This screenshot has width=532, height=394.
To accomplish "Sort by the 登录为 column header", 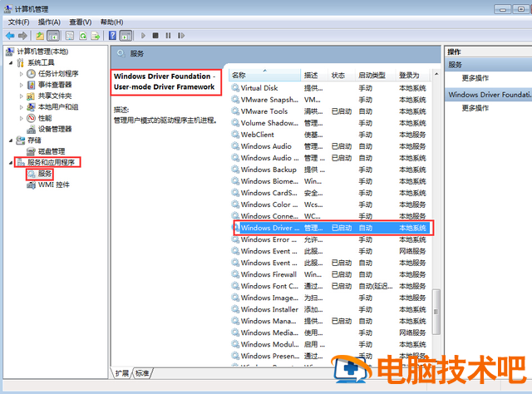I will [x=412, y=75].
